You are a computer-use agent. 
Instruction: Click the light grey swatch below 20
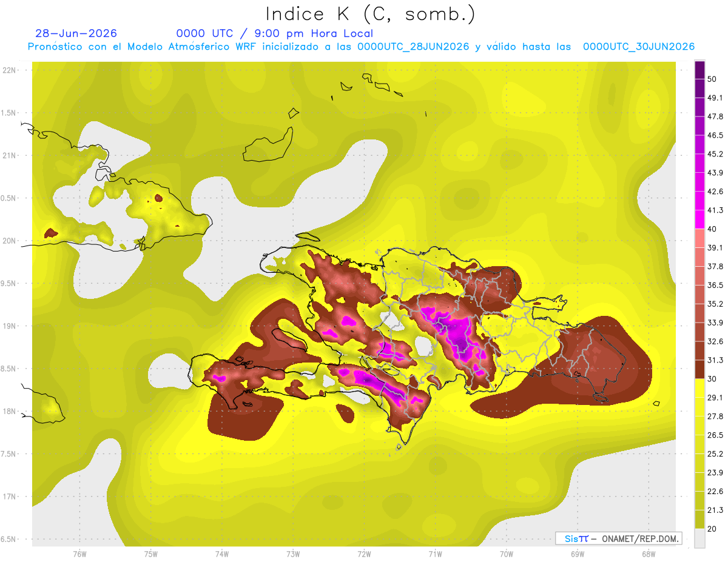[x=699, y=538]
